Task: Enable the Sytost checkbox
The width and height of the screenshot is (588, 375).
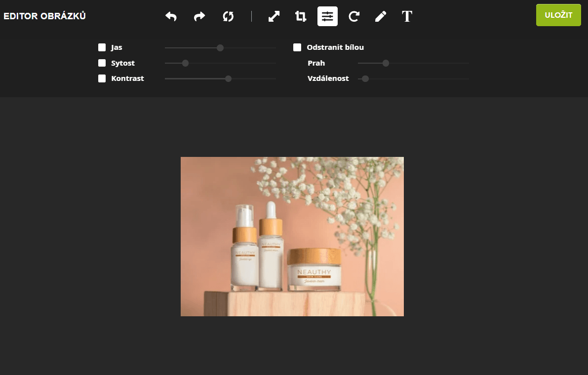Action: coord(102,63)
